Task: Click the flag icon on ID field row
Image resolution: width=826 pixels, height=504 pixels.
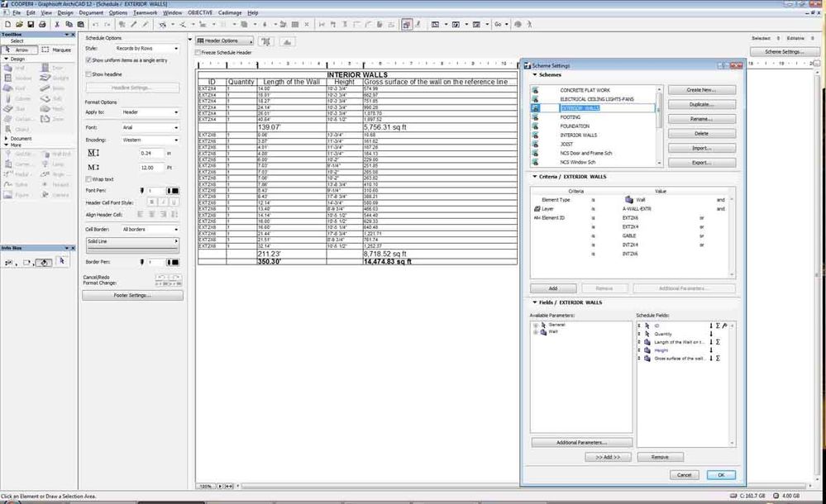Action: [x=725, y=326]
